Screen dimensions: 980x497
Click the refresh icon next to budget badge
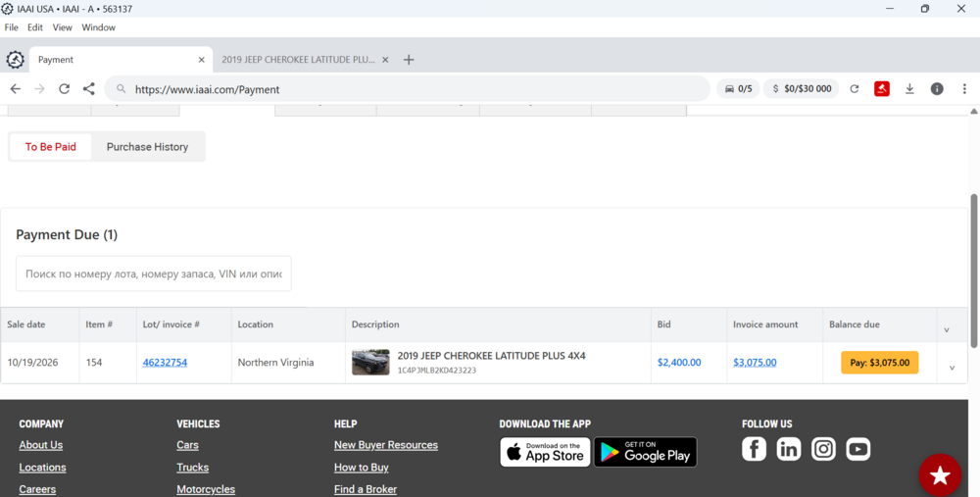855,89
